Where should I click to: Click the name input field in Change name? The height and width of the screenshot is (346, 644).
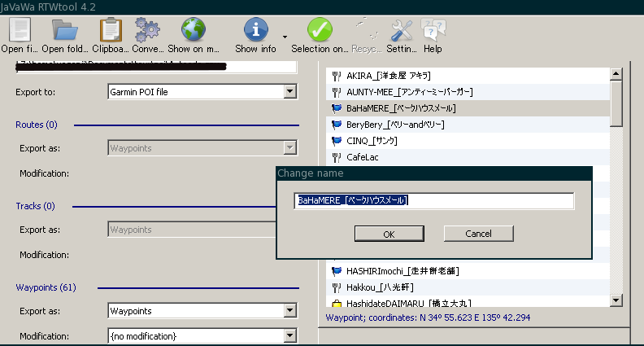coord(434,201)
